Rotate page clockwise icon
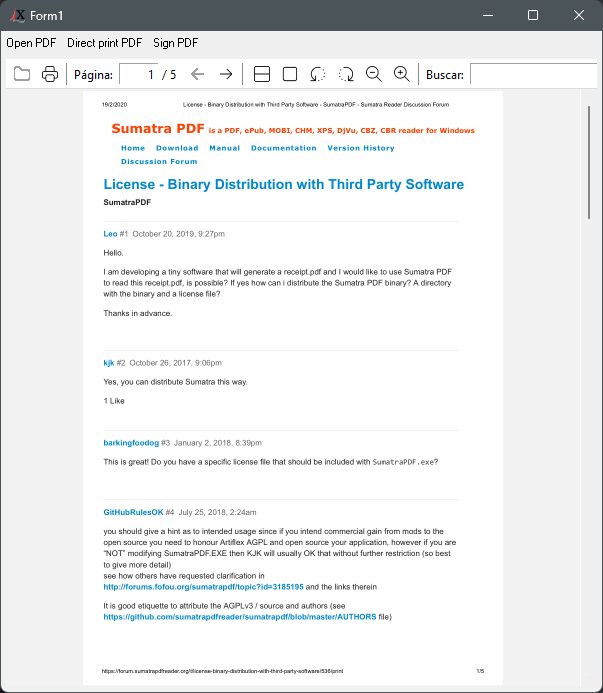 click(346, 74)
